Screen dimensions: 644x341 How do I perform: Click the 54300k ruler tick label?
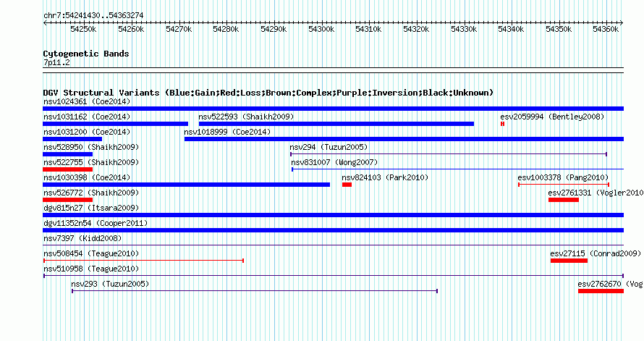pos(321,29)
